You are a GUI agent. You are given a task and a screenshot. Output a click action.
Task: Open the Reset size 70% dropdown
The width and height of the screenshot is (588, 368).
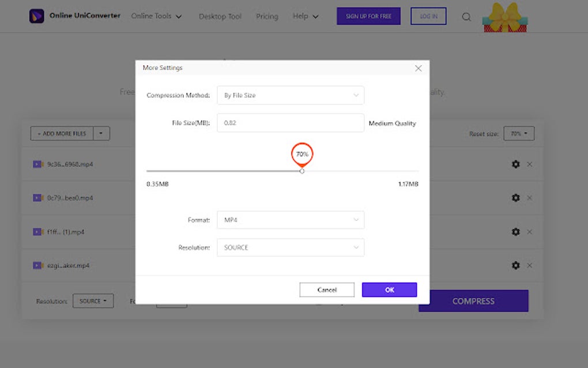(518, 133)
